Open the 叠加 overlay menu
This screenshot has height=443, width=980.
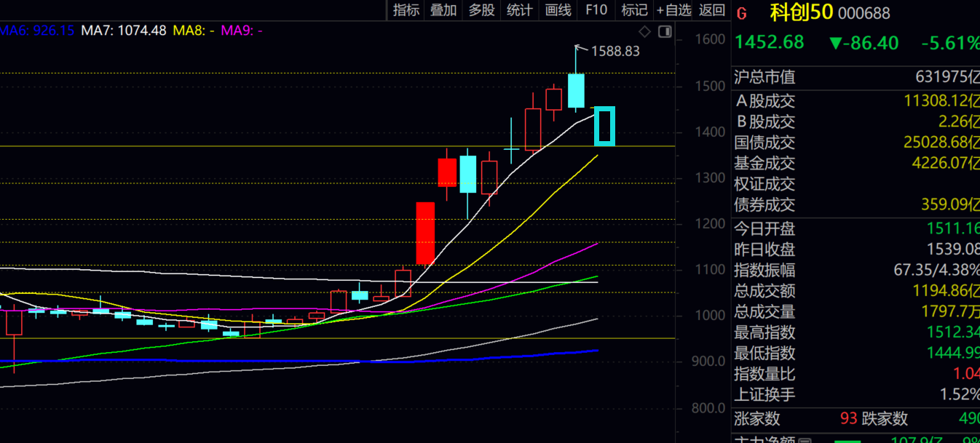[x=443, y=9]
